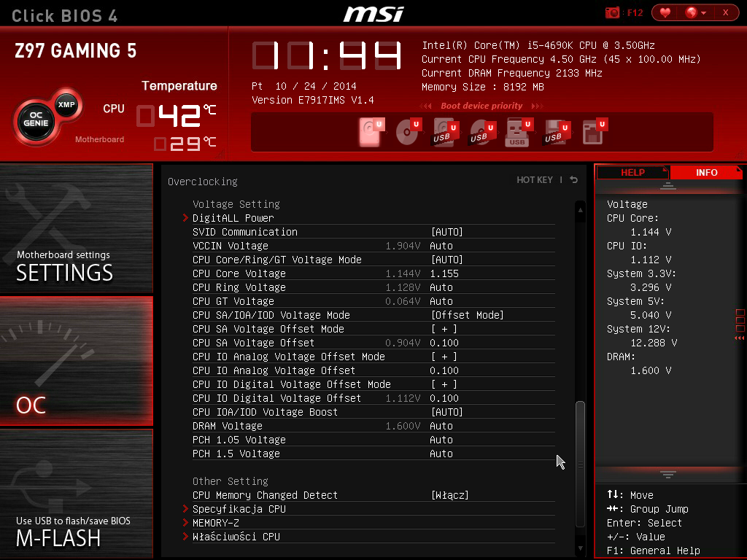Edit CPU IO Analog Voltage Offset value
Screen dimensions: 747x560
point(444,370)
